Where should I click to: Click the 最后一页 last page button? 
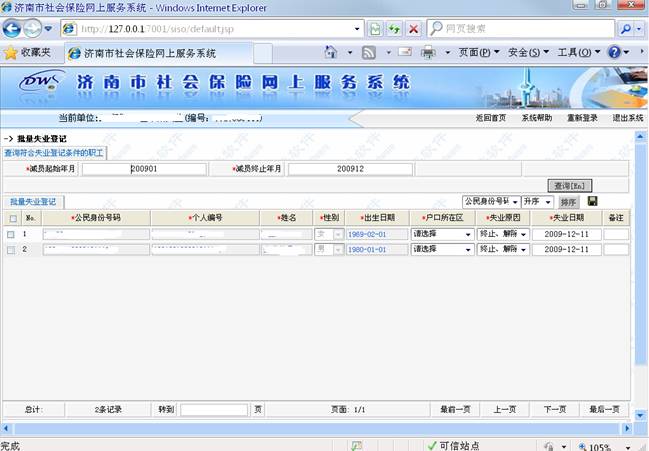tap(604, 410)
